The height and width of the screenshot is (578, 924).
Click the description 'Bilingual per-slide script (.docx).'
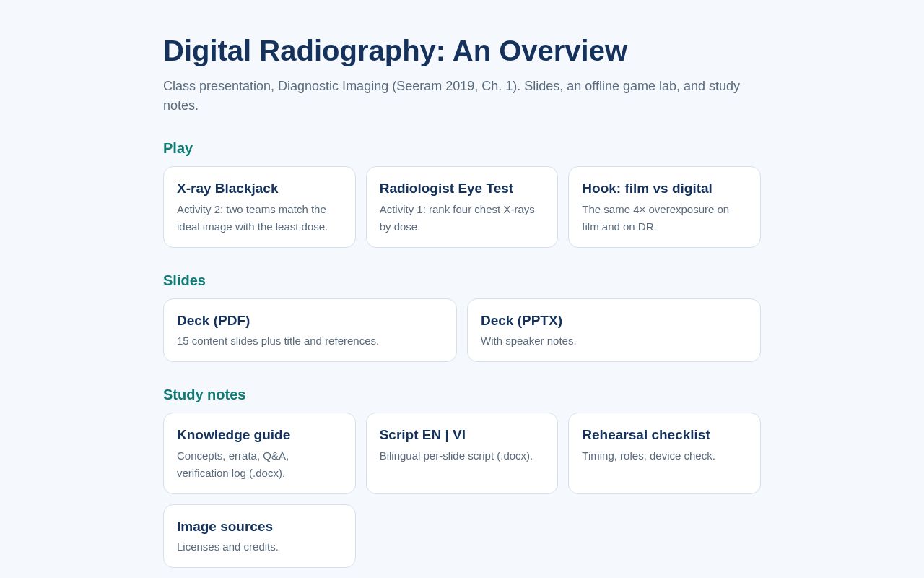(x=456, y=456)
